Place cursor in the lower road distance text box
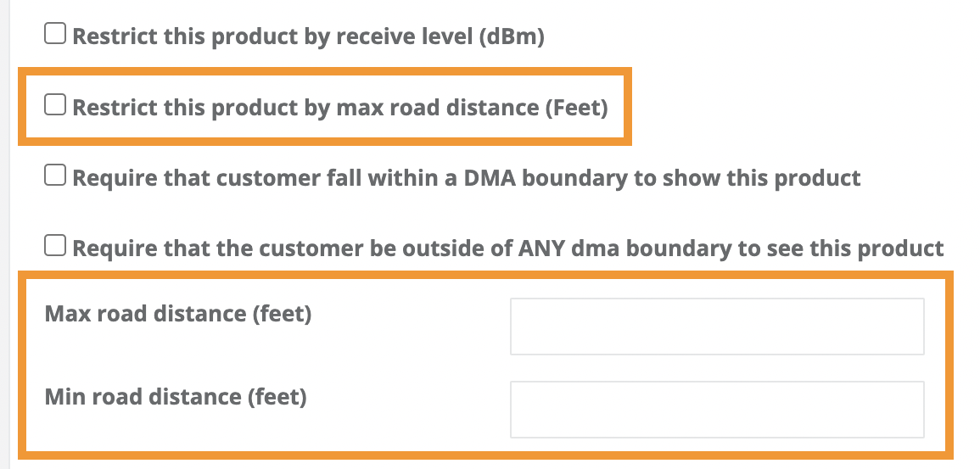 pos(716,410)
